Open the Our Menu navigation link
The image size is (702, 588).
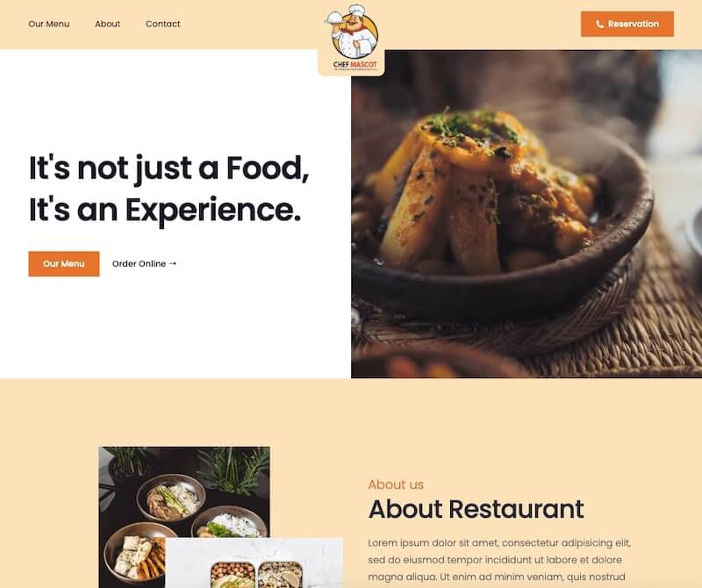pyautogui.click(x=49, y=25)
